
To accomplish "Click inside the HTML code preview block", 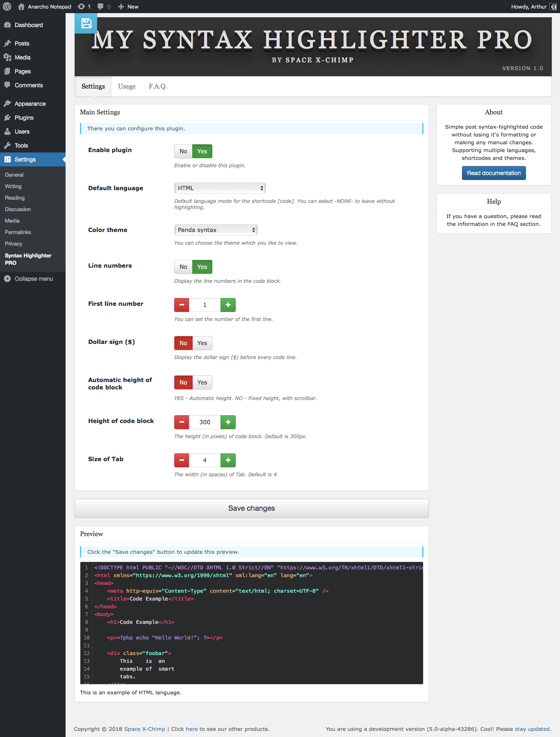I will pos(251,623).
